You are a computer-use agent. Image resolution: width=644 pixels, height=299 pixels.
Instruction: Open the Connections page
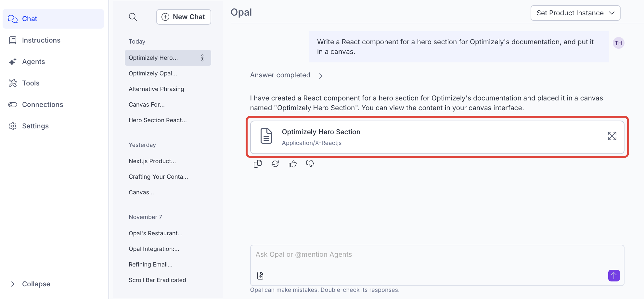pyautogui.click(x=43, y=105)
